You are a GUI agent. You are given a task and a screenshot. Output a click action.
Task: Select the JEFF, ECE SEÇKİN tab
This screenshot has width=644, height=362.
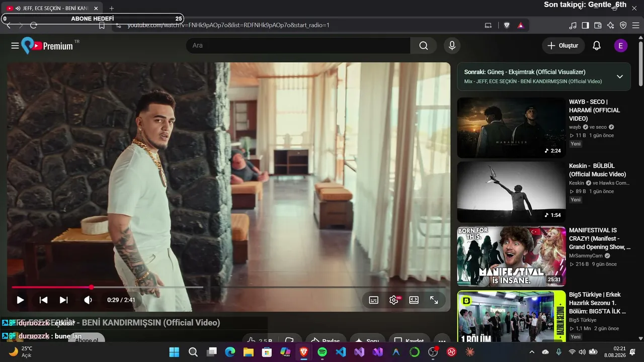(x=53, y=9)
